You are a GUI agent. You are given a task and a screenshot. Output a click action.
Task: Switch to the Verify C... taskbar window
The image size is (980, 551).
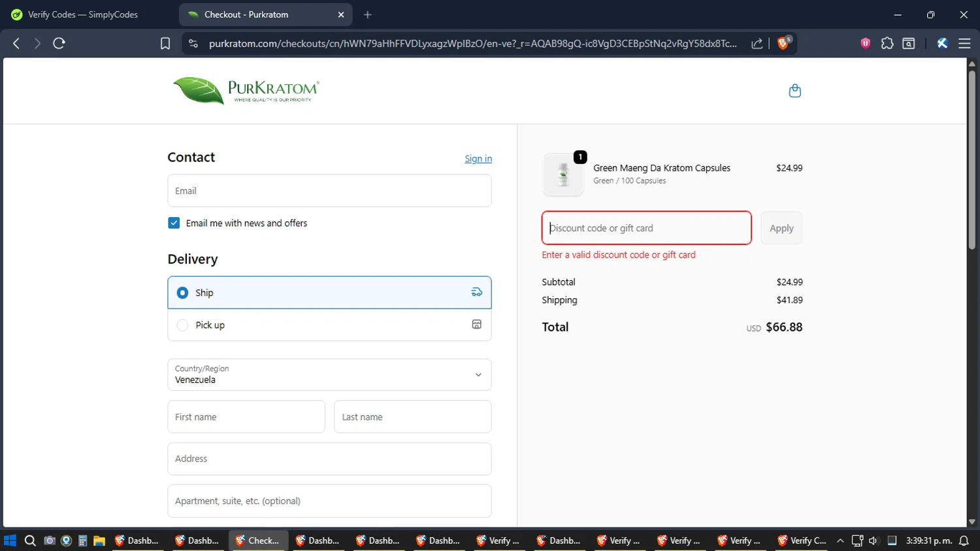tap(802, 541)
